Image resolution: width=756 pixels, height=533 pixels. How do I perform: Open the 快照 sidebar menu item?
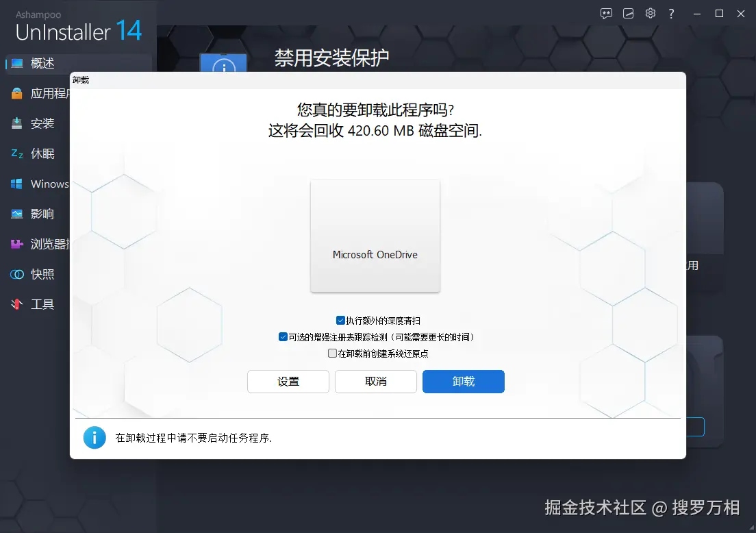(x=42, y=274)
